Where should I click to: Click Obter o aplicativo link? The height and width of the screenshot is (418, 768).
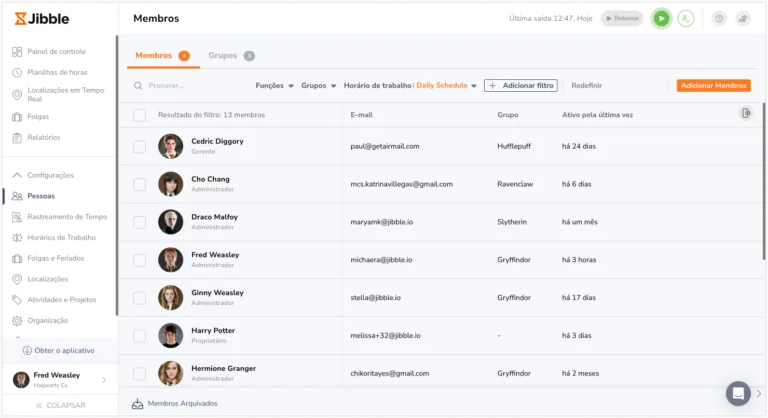(x=64, y=351)
